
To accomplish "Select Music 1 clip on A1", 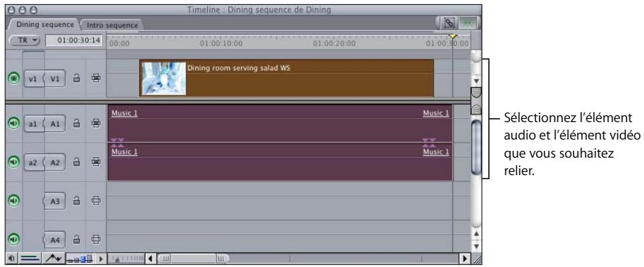I will coord(280,123).
